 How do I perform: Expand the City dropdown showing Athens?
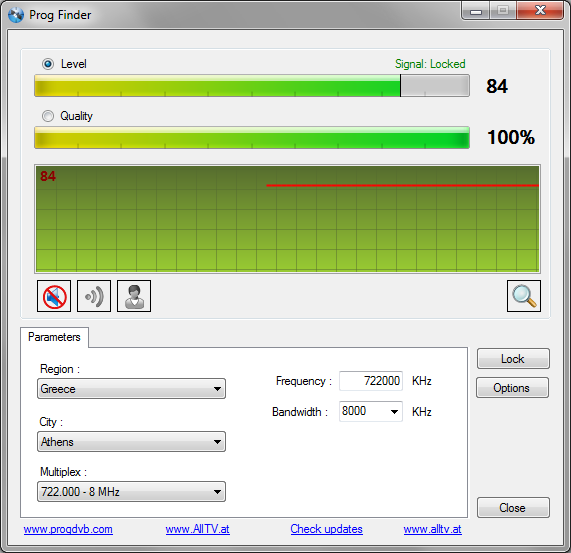click(x=131, y=442)
